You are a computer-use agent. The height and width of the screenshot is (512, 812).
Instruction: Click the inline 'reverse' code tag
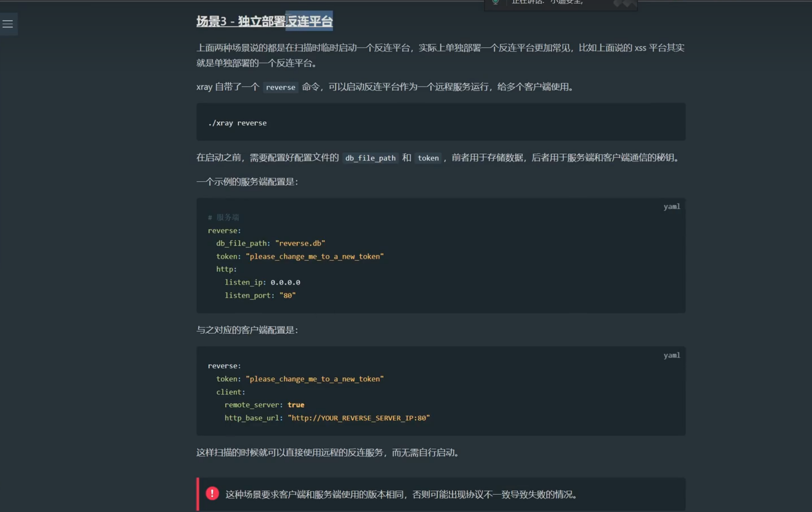tap(280, 87)
